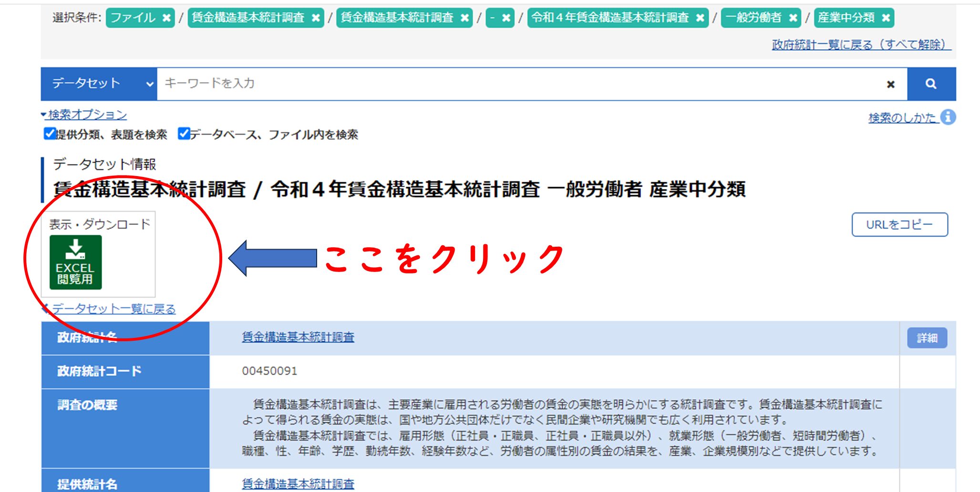Open 政府統計一覧に戻る（すべて解除） link
Screen dimensions: 980x492
coord(861,44)
